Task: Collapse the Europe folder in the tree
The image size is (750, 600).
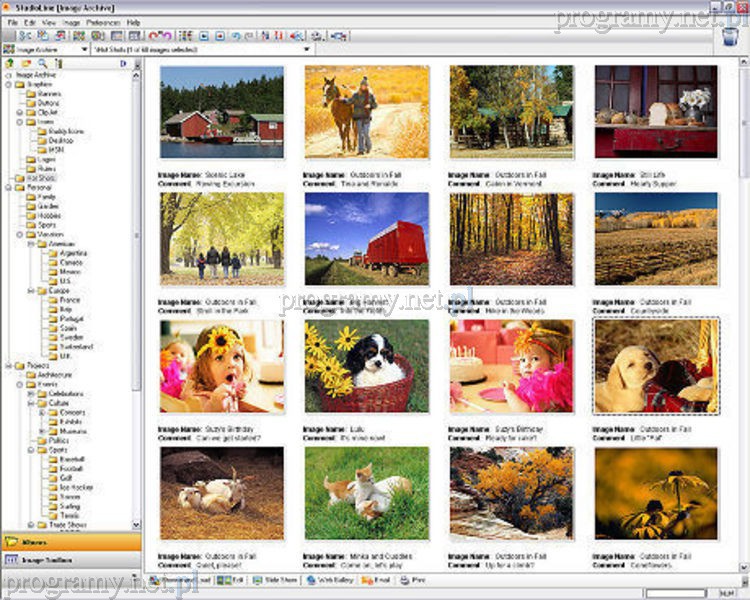Action: pos(31,290)
